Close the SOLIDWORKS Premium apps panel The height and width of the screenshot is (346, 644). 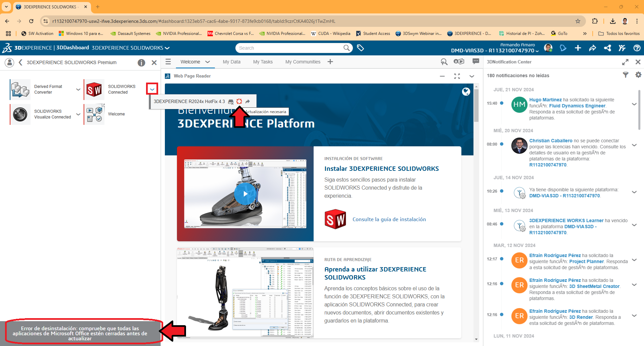click(x=154, y=63)
